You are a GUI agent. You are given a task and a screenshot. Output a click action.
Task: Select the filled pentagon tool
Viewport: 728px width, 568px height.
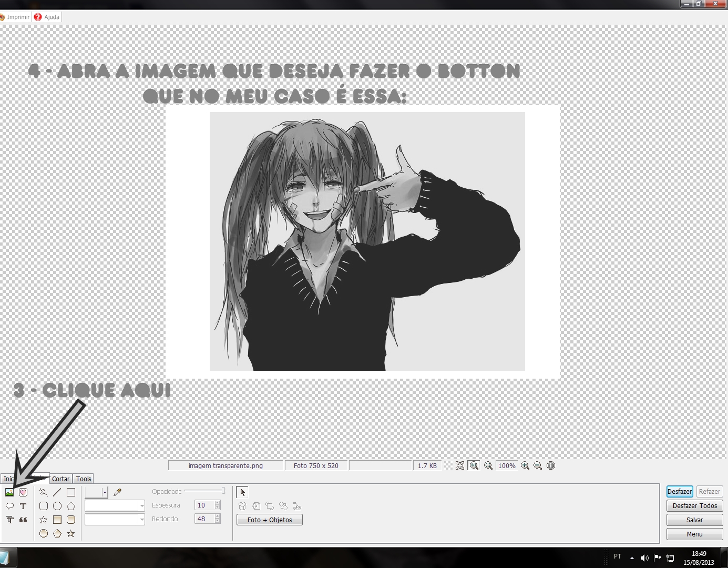pyautogui.click(x=57, y=533)
